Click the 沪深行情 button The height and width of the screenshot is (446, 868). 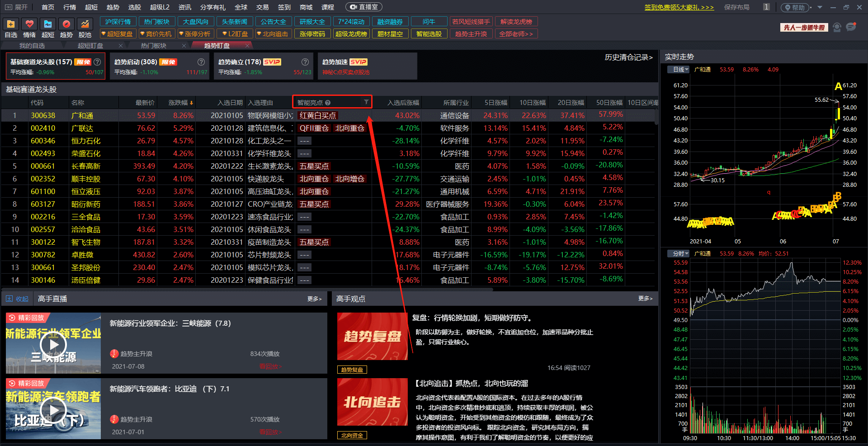pyautogui.click(x=118, y=22)
